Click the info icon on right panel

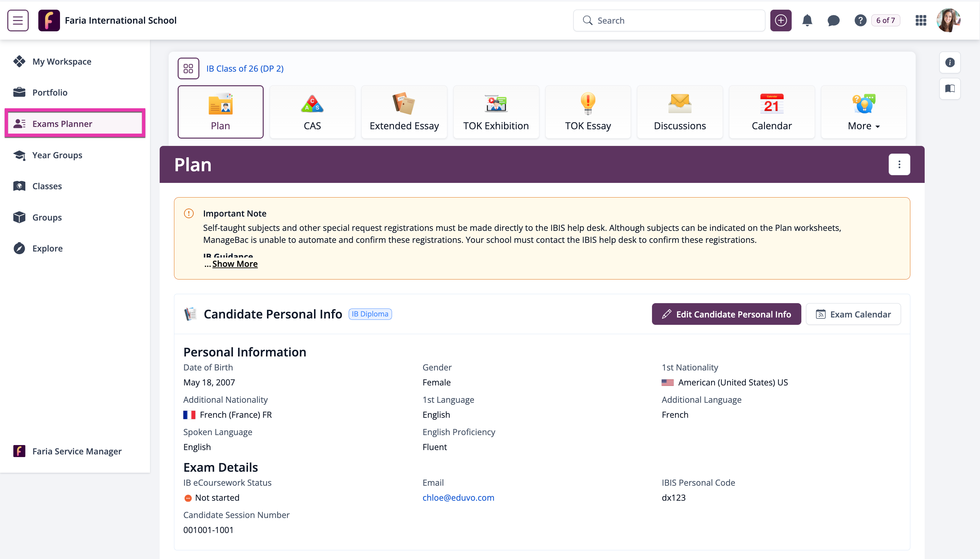click(950, 63)
